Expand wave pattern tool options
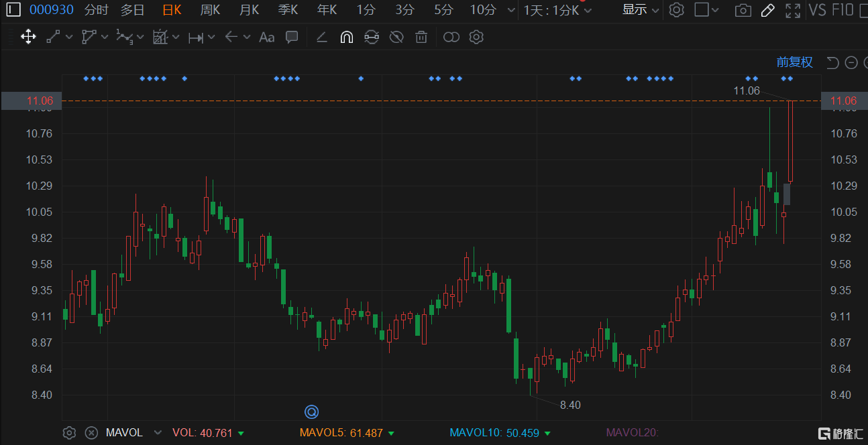Image resolution: width=868 pixels, height=445 pixels. click(140, 38)
